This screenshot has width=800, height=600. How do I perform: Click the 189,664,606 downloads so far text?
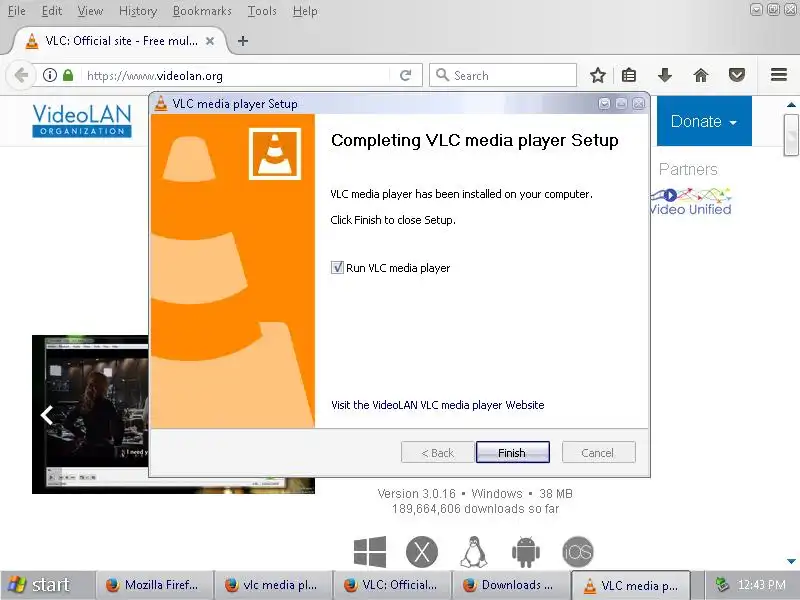(x=475, y=509)
